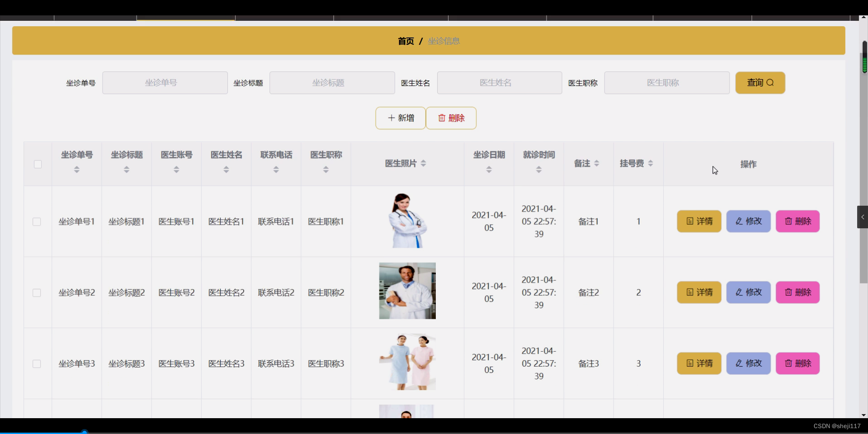
Task: Click the trash icon for 坐诊单号1 row
Action: tap(788, 221)
